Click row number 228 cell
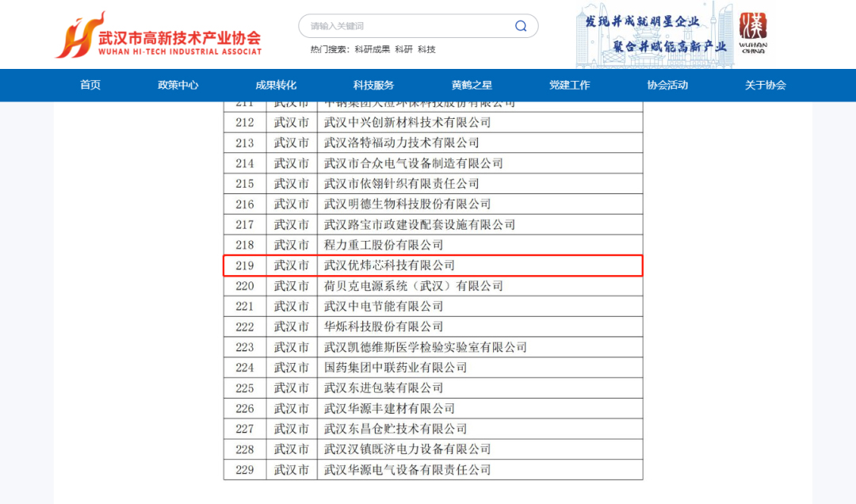856x504 pixels. pos(245,449)
